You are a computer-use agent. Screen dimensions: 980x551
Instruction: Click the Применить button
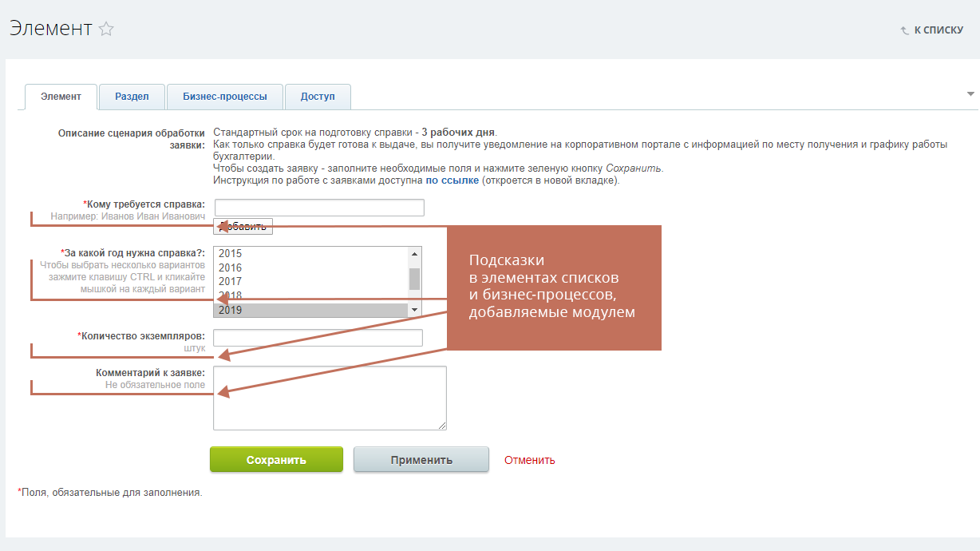pyautogui.click(x=421, y=460)
